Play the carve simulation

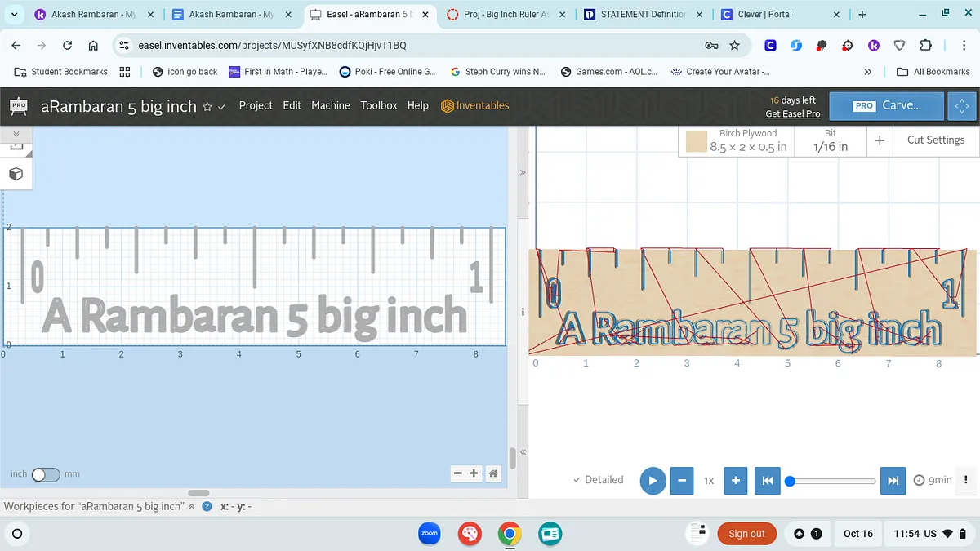pyautogui.click(x=653, y=480)
